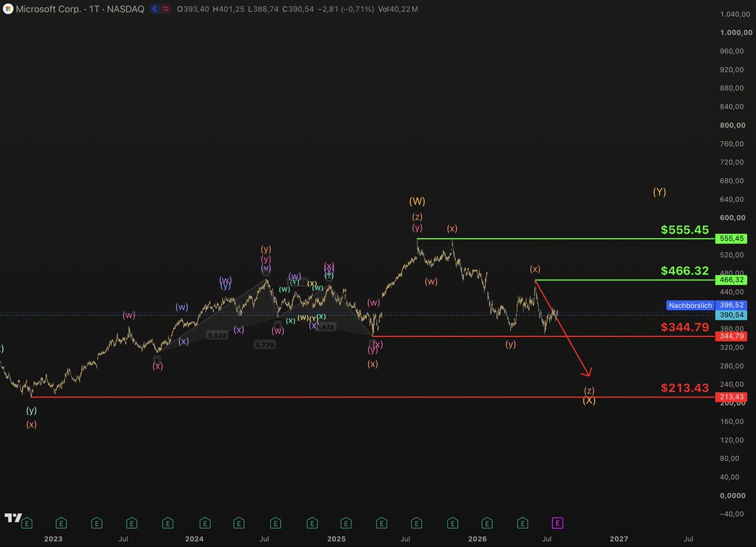Click the Vol 40,22 M volume readout

click(399, 9)
